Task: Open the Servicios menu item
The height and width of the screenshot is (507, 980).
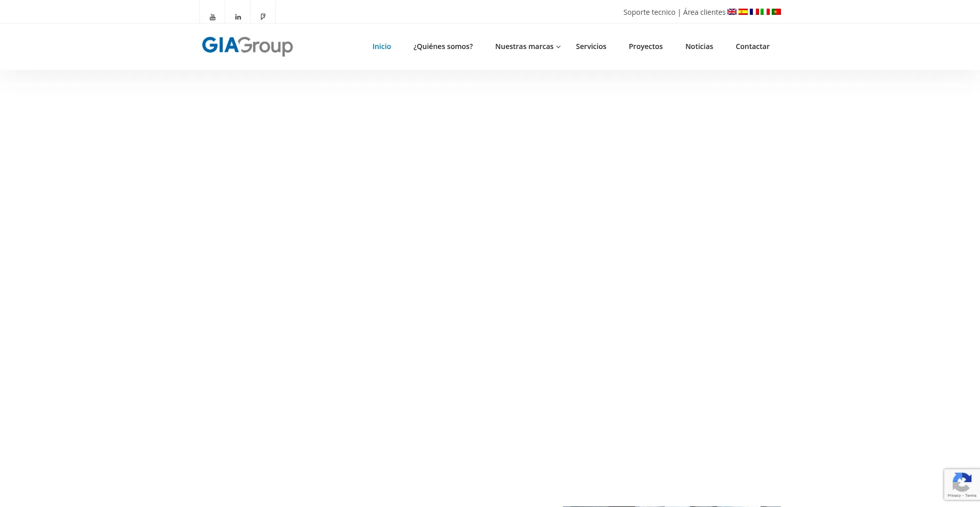Action: pos(591,46)
